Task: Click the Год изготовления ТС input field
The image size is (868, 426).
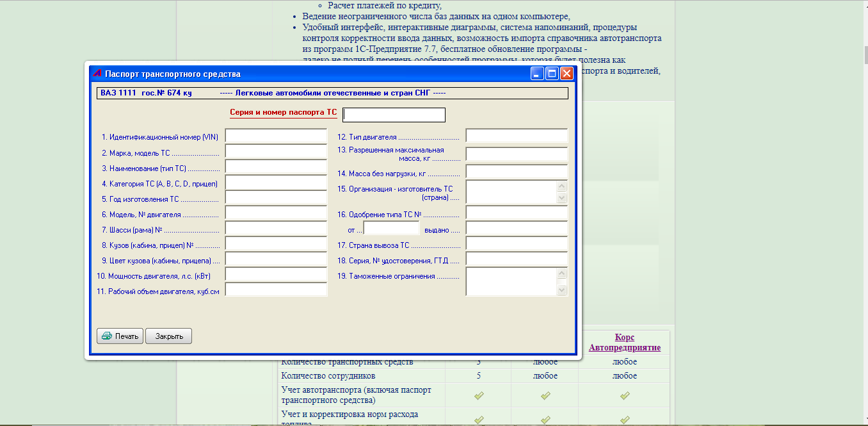Action: [x=275, y=197]
